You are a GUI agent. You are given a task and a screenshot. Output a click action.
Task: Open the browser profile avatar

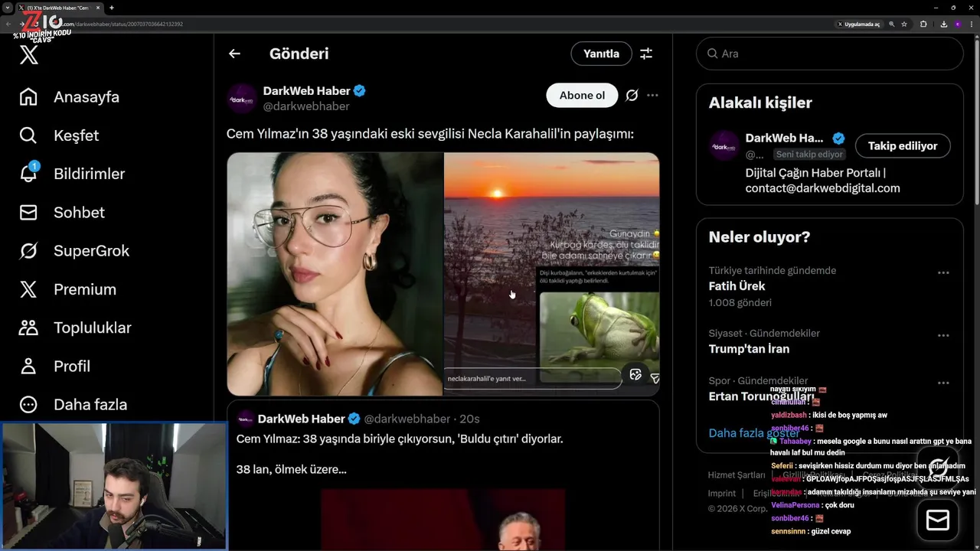click(957, 24)
